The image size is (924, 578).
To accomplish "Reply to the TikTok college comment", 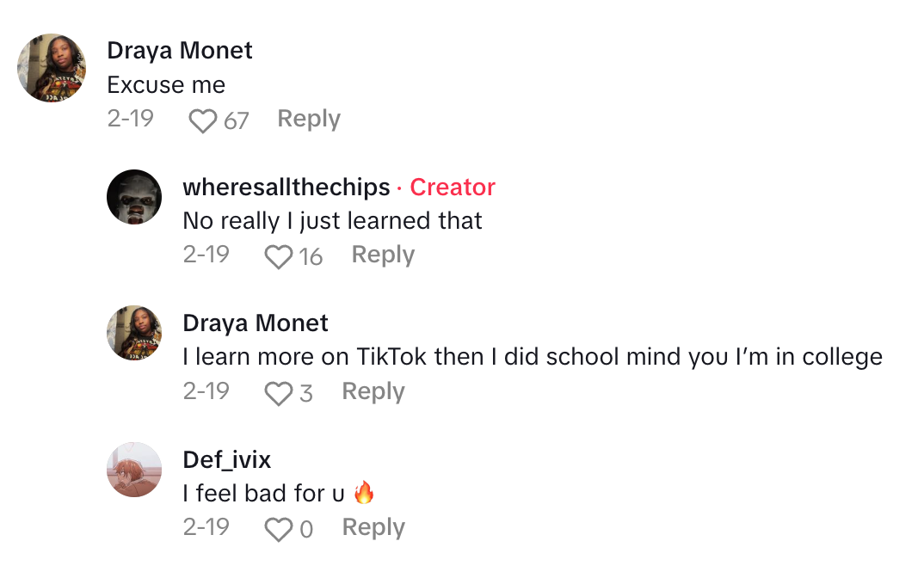I will 373,391.
